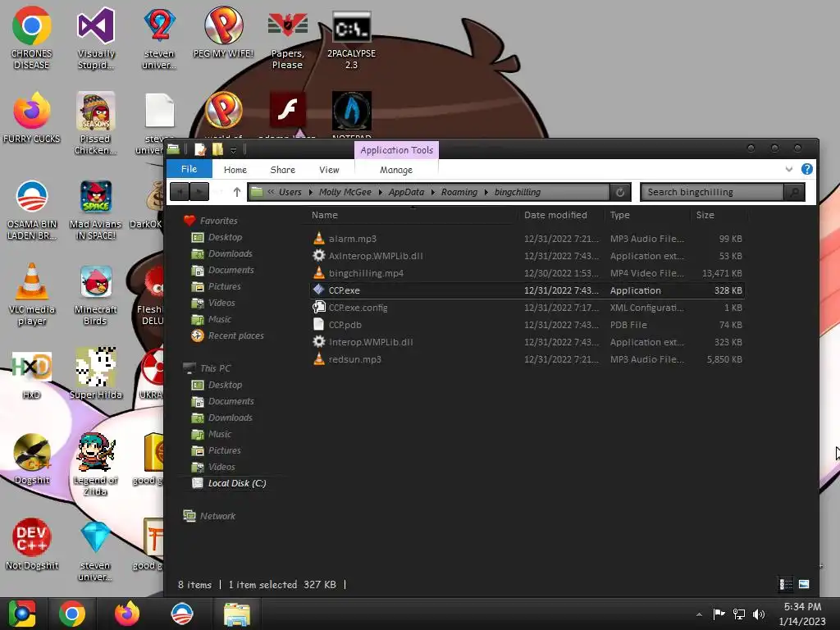Click New folder quick access icon

coord(217,149)
